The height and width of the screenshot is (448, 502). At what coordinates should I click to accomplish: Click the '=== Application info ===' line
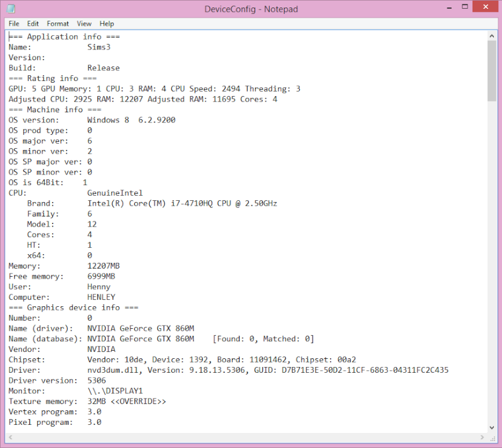click(x=64, y=36)
